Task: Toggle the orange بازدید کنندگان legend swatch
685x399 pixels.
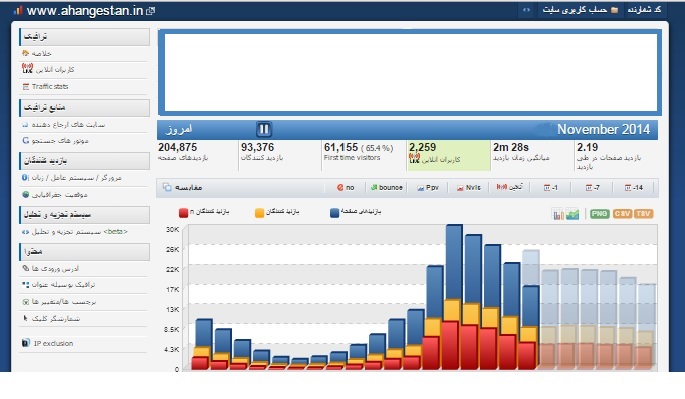Action: (x=259, y=213)
